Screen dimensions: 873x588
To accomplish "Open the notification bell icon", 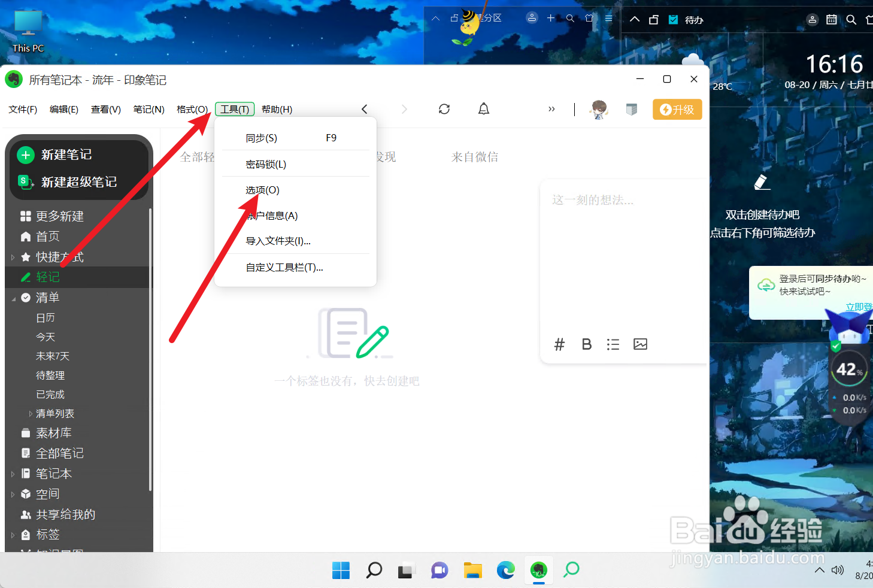I will pos(484,109).
